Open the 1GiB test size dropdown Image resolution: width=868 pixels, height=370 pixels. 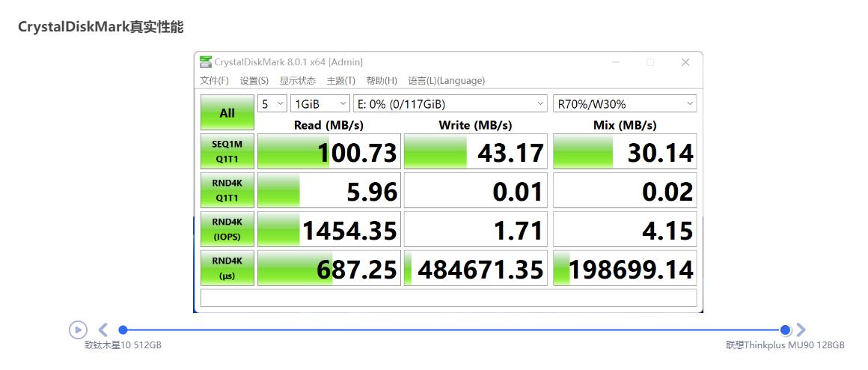(x=320, y=103)
